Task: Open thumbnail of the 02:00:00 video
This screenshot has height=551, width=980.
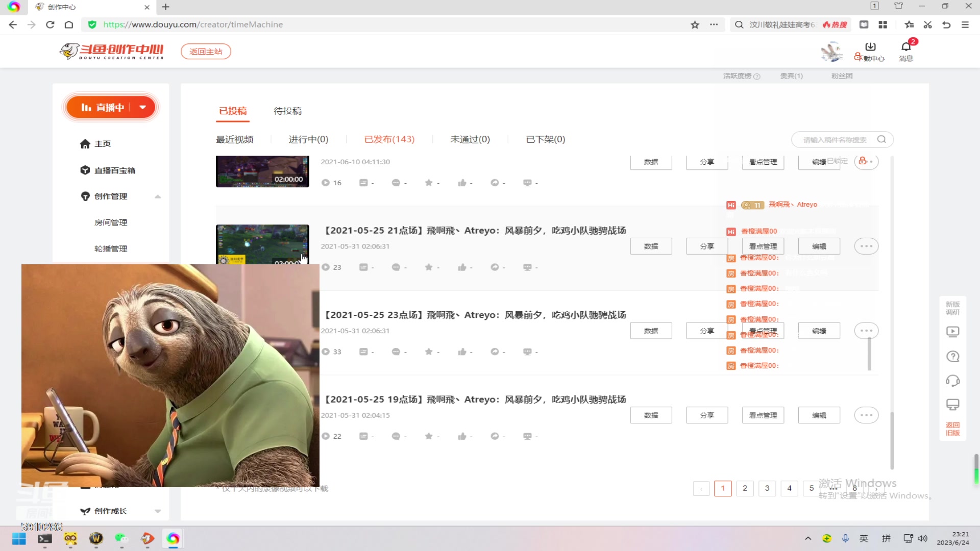Action: click(x=262, y=171)
